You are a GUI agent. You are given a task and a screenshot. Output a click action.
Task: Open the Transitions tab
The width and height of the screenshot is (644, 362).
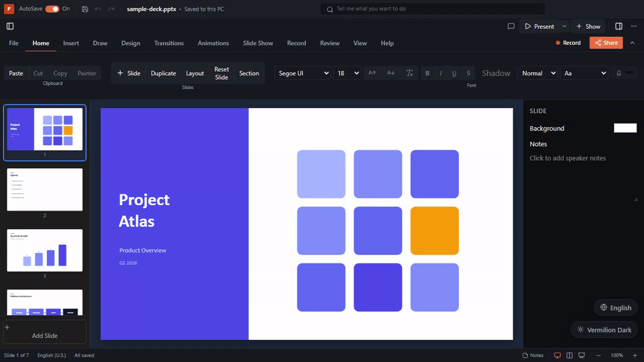pos(169,43)
